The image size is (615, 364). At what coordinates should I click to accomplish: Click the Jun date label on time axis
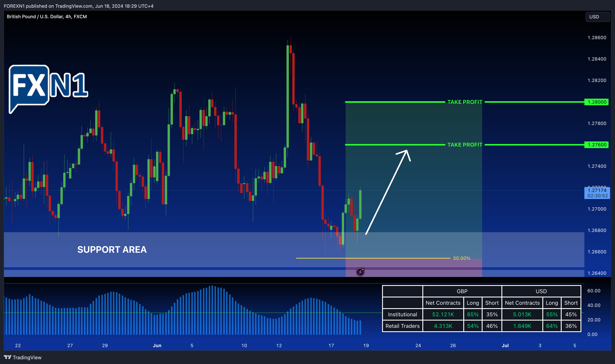[x=157, y=345]
